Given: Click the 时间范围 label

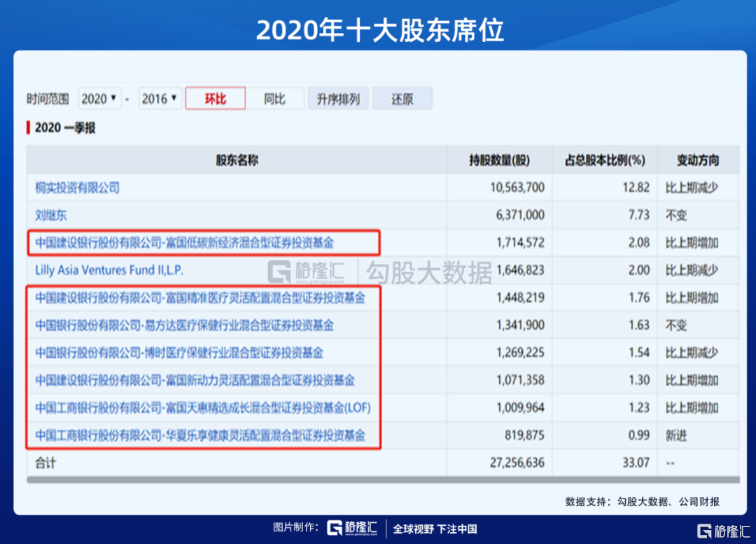Looking at the screenshot, I should pos(48,99).
